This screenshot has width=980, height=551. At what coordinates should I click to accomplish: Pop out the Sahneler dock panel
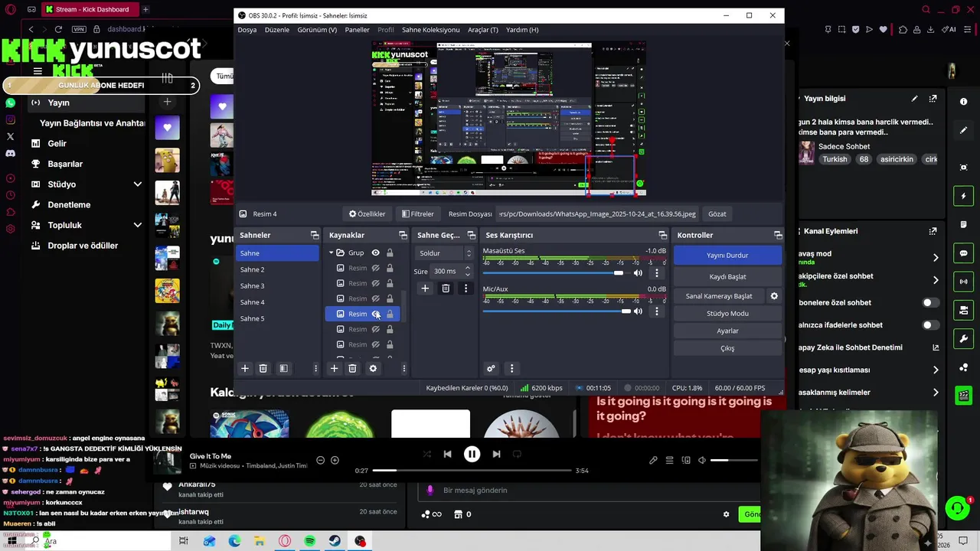click(315, 235)
